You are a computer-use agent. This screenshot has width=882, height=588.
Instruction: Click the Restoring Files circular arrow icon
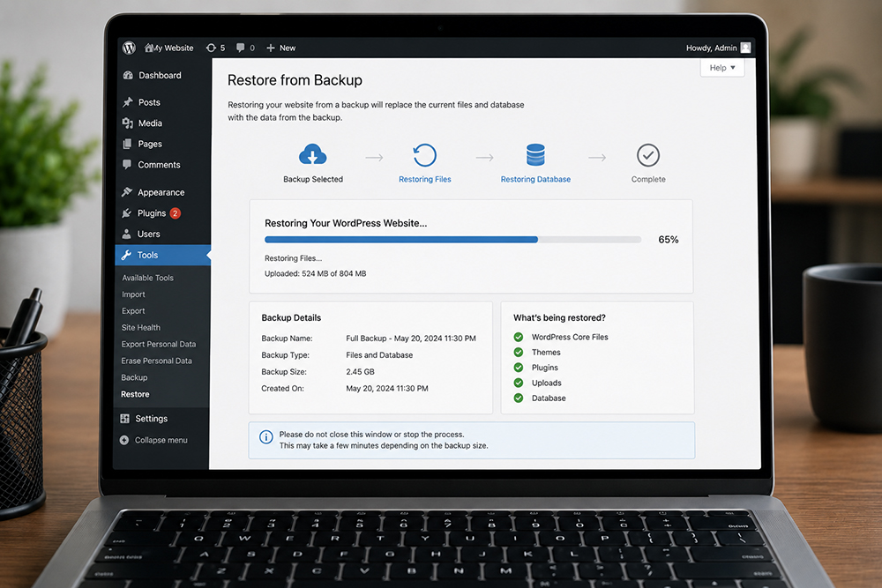point(425,155)
